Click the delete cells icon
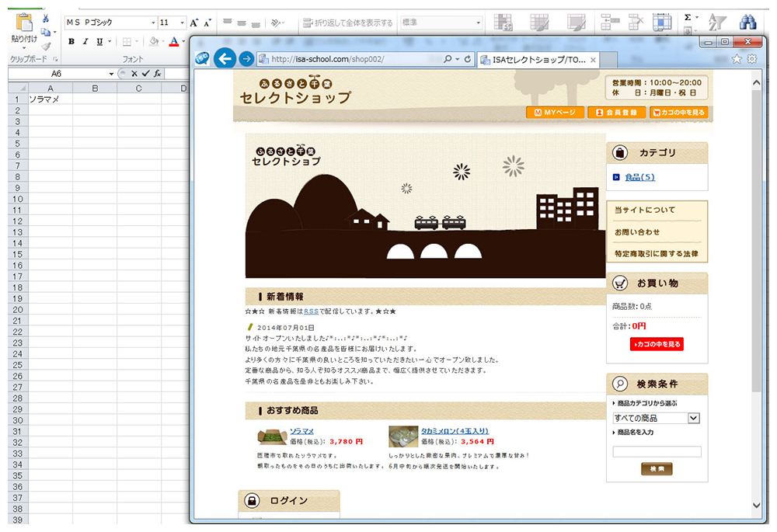Screen dimensions: 777x532 click(636, 23)
